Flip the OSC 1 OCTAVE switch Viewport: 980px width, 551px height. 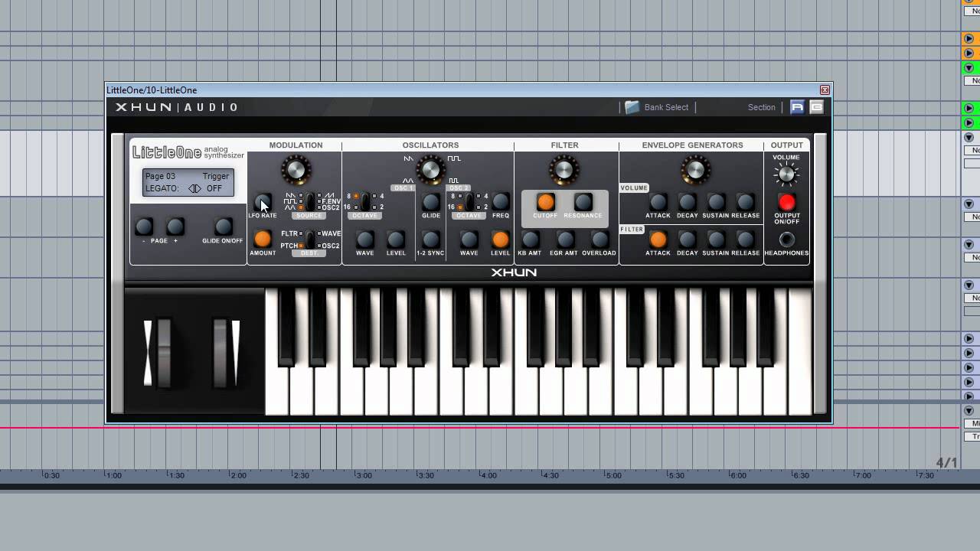click(365, 202)
